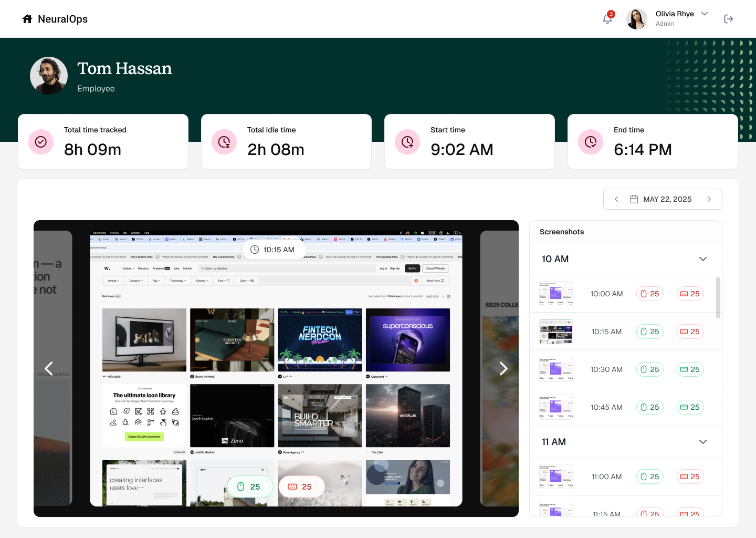Collapse the 10 AM screenshots section

[x=703, y=259]
